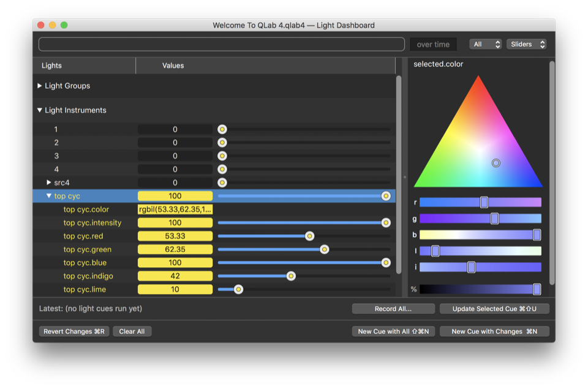
Task: Collapse the top cyc instrument
Action: click(49, 196)
